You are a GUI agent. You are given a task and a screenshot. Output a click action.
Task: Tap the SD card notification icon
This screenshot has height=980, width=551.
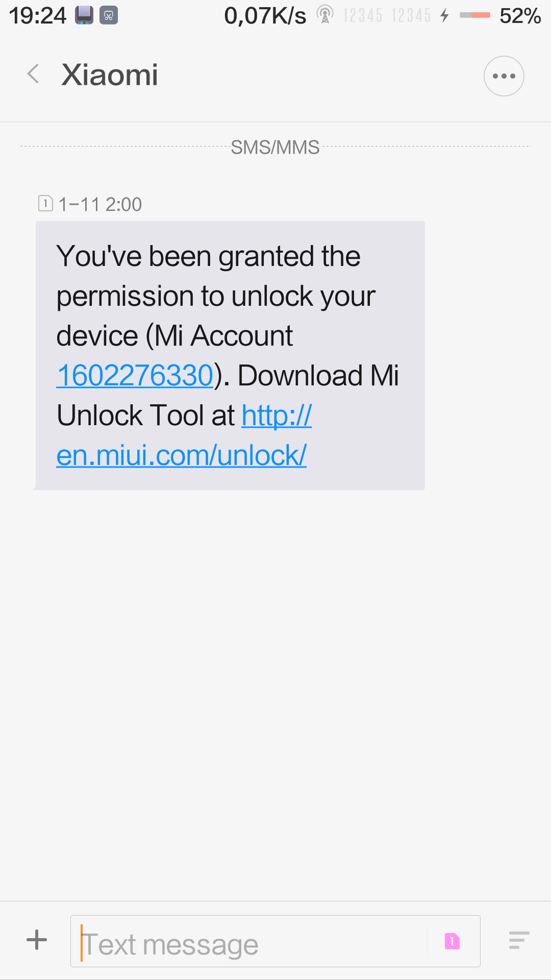pyautogui.click(x=84, y=16)
